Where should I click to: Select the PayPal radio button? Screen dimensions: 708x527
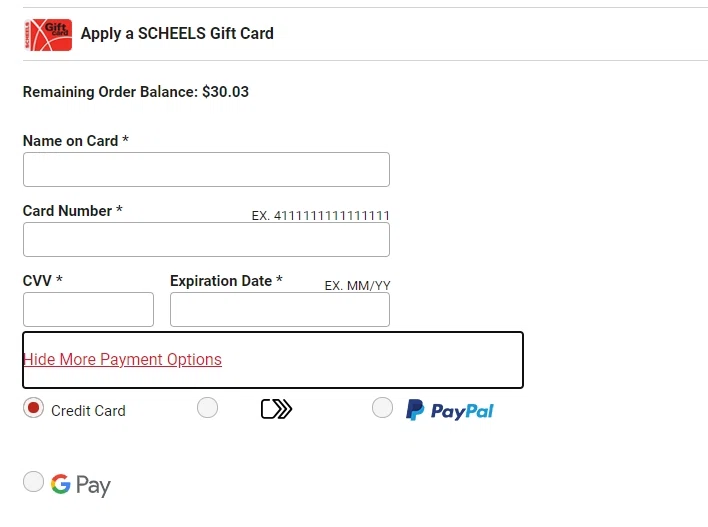[382, 408]
